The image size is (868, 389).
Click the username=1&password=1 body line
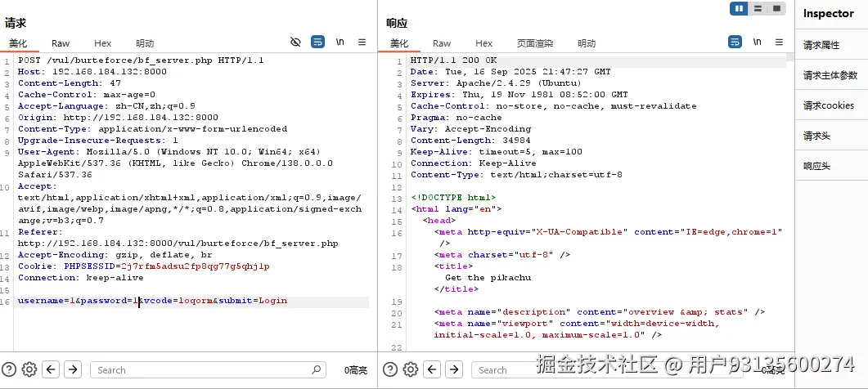[x=152, y=301]
